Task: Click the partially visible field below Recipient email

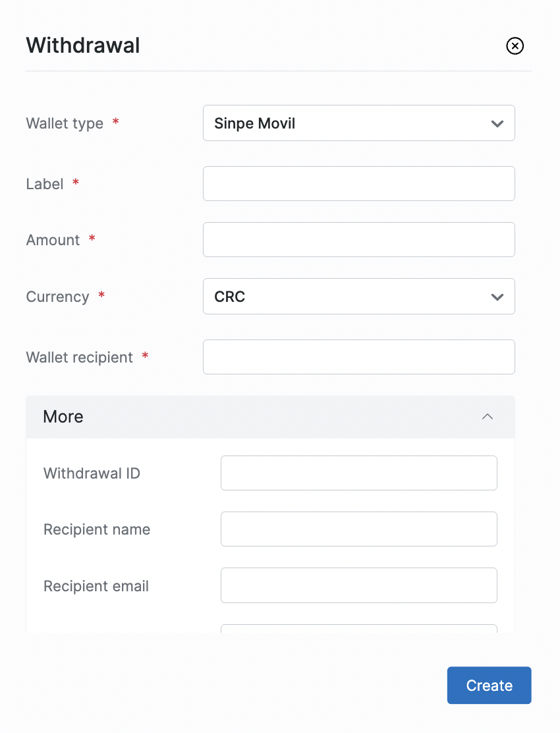Action: coord(358,629)
